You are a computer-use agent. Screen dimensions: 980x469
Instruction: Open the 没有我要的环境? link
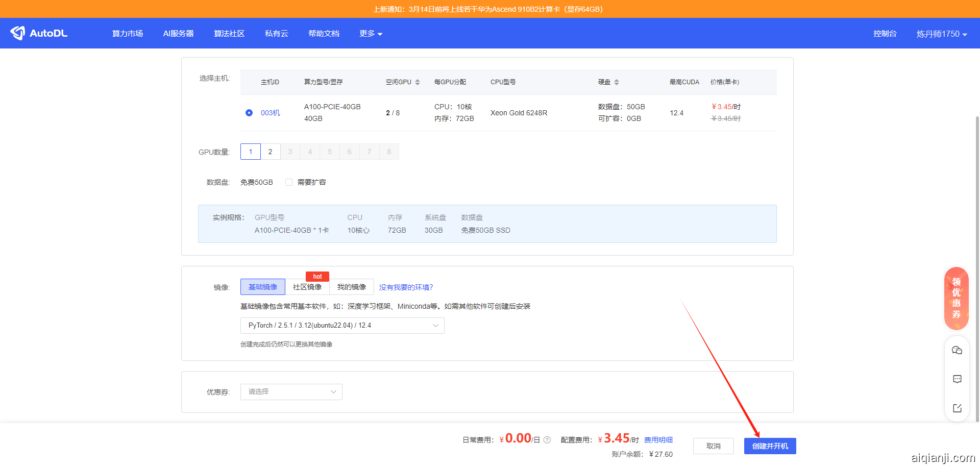point(406,287)
